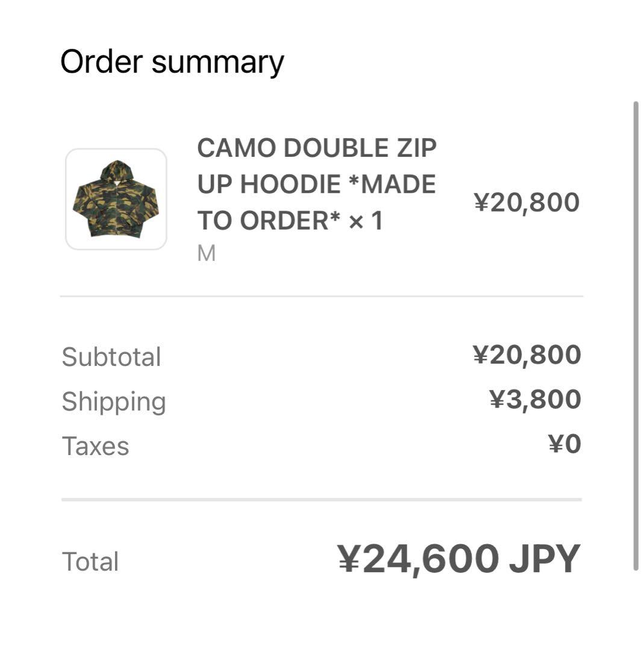Screen dimensions: 644x651
Task: Click the JPY currency code
Action: [x=544, y=559]
